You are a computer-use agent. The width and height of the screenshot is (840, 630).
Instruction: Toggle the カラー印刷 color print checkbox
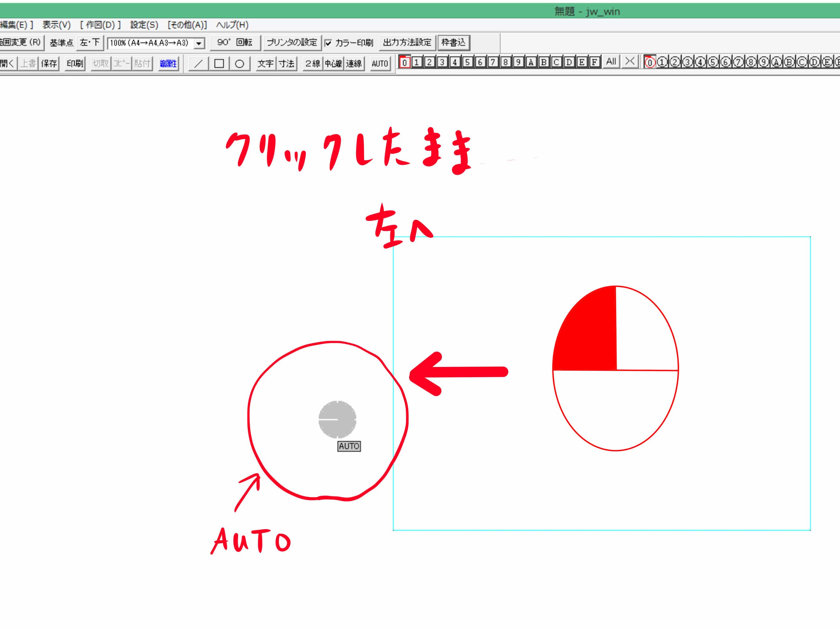tap(328, 43)
